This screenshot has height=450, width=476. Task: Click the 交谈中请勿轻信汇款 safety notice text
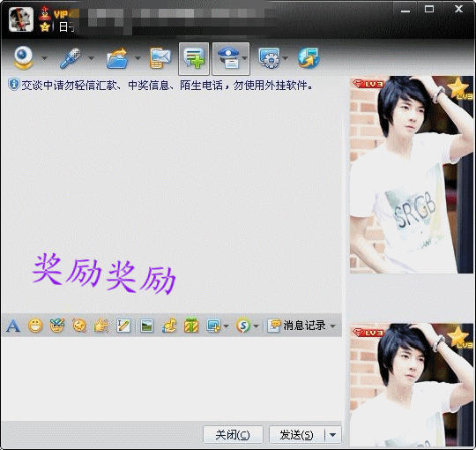point(167,86)
